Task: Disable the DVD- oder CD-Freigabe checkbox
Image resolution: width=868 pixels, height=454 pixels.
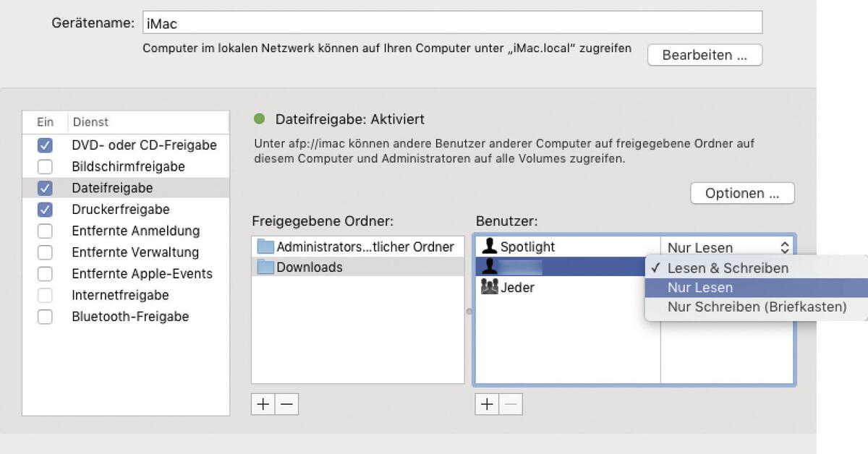Action: [45, 145]
